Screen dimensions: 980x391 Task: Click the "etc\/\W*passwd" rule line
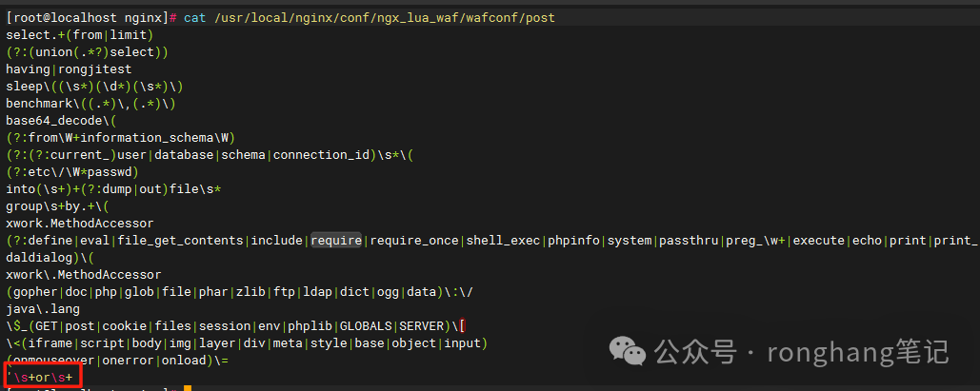[72, 172]
